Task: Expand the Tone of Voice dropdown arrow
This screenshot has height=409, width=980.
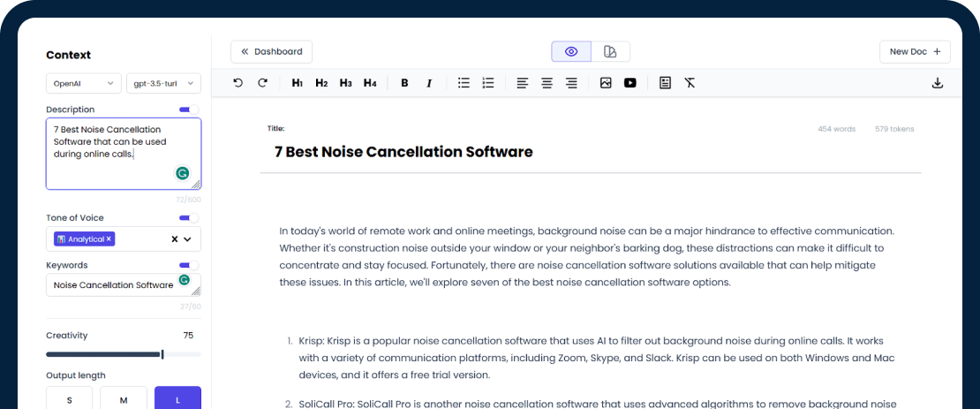Action: (187, 239)
